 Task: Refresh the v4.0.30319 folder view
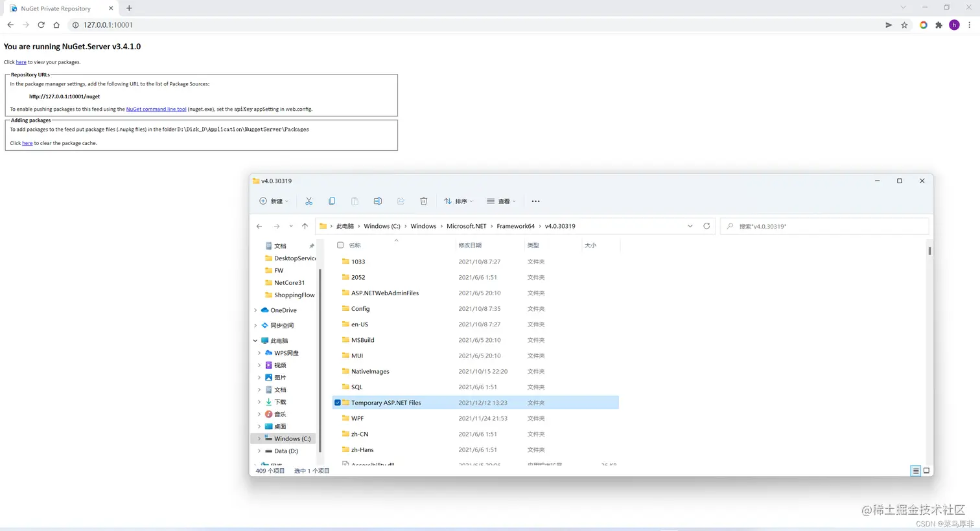coord(706,226)
